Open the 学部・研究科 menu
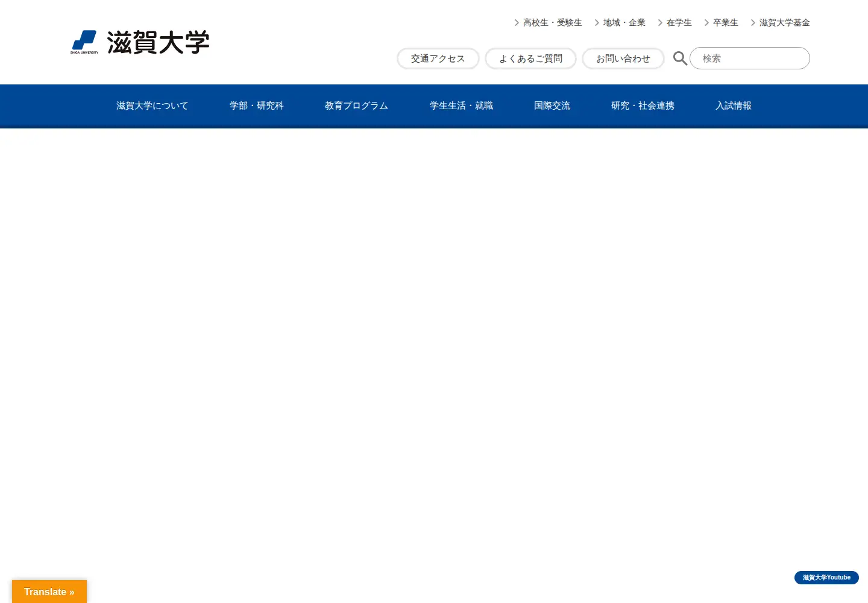Image resolution: width=868 pixels, height=603 pixels. click(x=256, y=106)
